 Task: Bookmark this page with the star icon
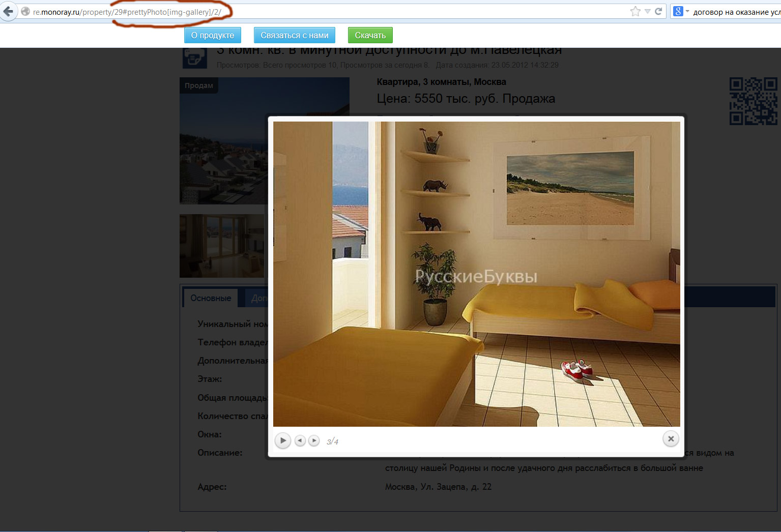click(x=635, y=11)
